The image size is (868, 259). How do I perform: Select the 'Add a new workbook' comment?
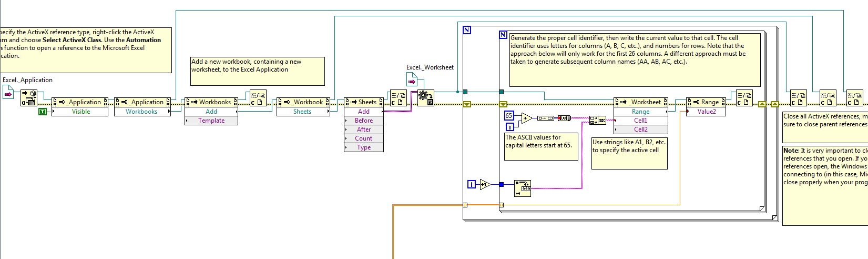click(x=257, y=71)
